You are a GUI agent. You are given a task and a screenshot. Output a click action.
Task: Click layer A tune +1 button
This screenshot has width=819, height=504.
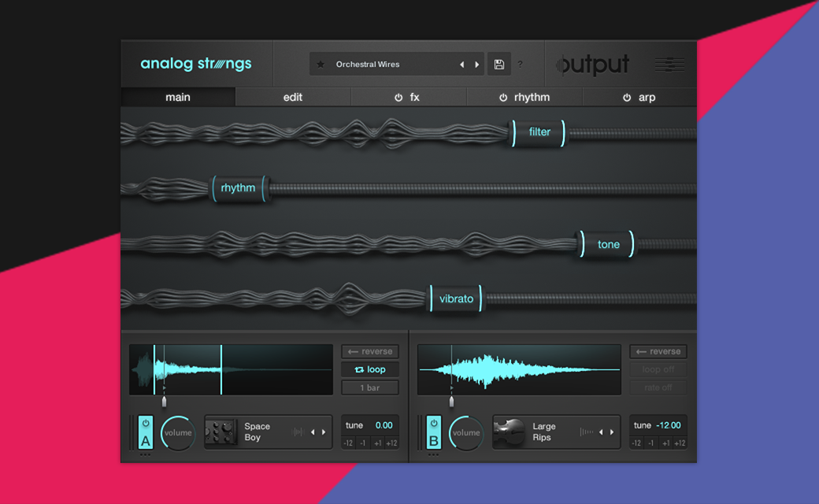pos(377,443)
